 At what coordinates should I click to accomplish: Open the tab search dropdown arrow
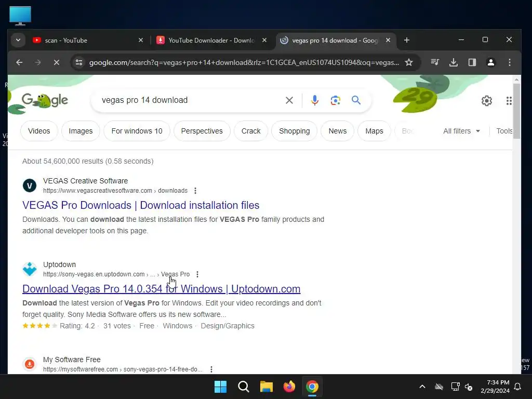click(x=18, y=40)
